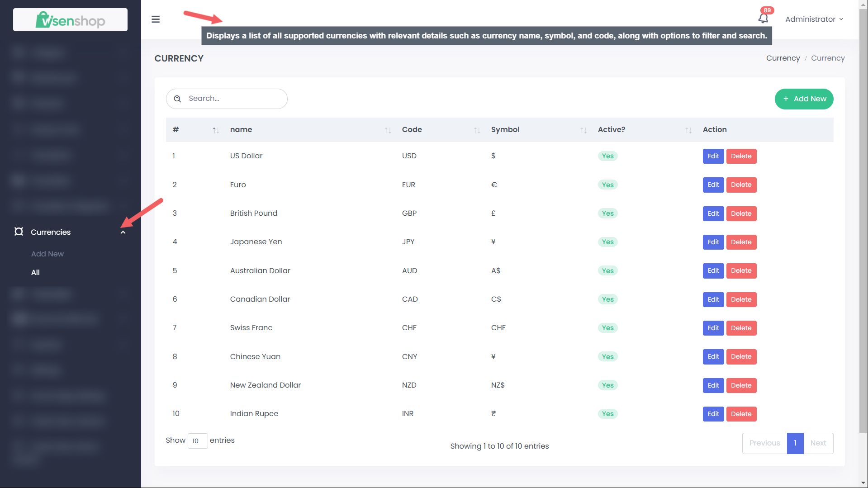Sort by the Active? column arrows

tap(688, 130)
